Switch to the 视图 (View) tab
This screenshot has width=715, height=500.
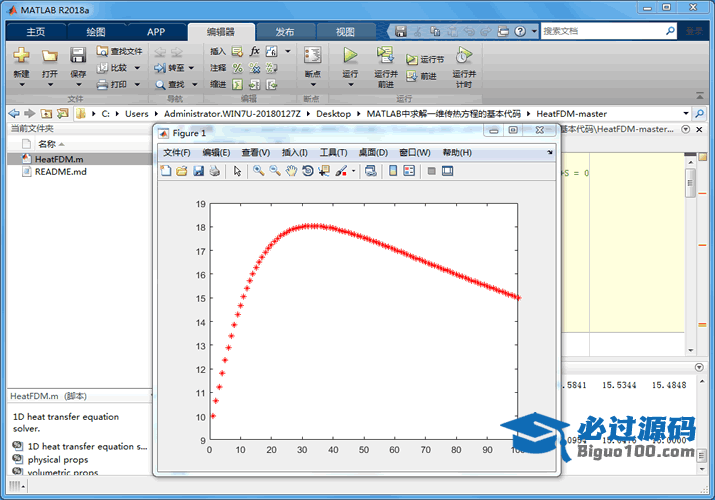point(345,32)
